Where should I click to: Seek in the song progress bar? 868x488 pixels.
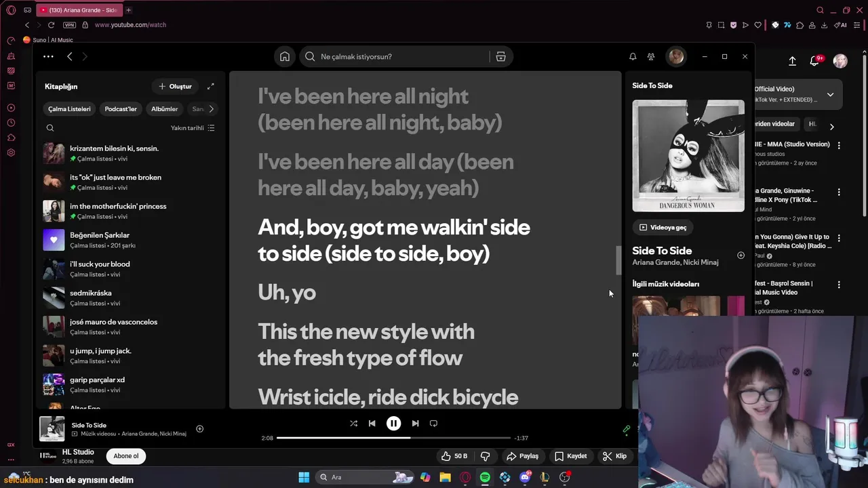tap(393, 438)
